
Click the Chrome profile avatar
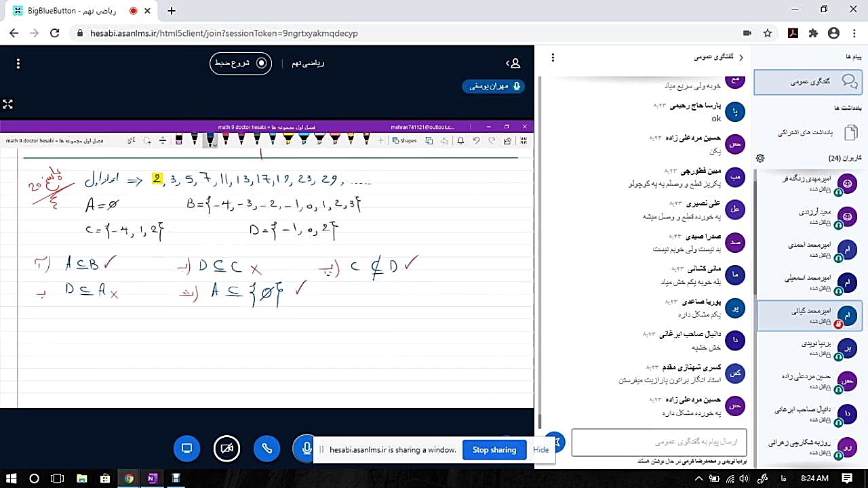[833, 33]
